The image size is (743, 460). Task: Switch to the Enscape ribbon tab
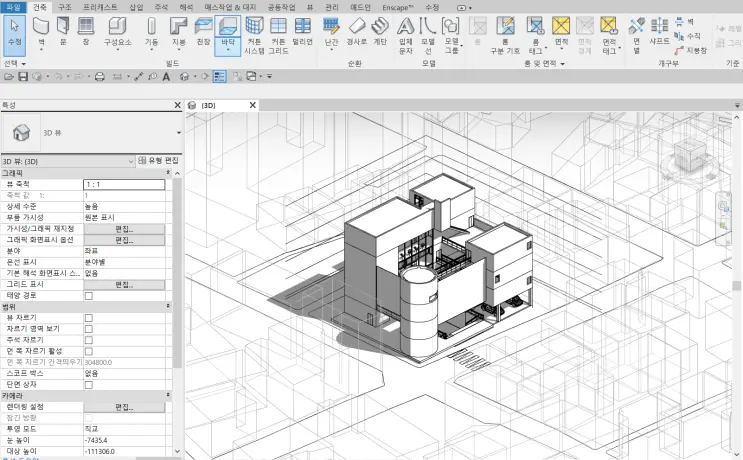point(398,8)
